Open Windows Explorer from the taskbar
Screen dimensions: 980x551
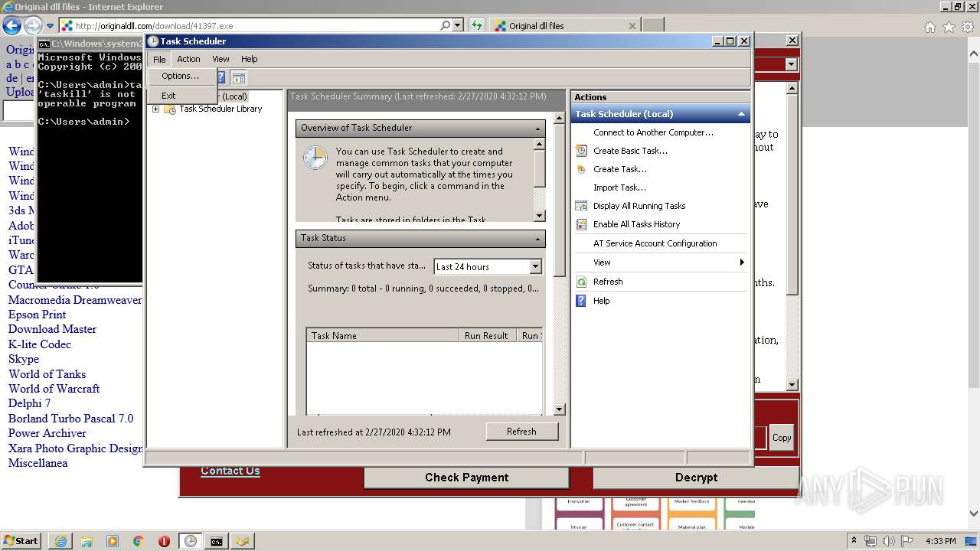click(x=87, y=541)
